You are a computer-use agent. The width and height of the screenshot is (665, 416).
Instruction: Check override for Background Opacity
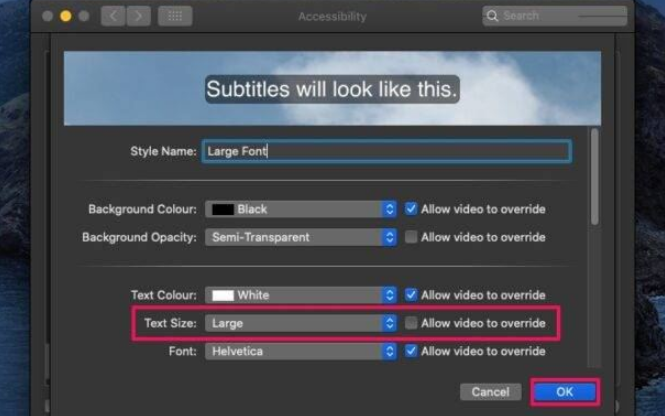[x=411, y=237]
